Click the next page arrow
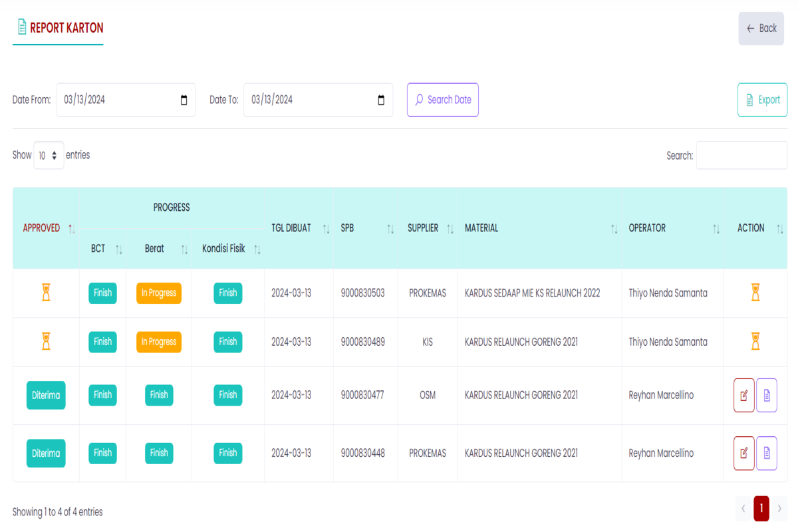Viewport: 798px width, 532px height. point(779,509)
